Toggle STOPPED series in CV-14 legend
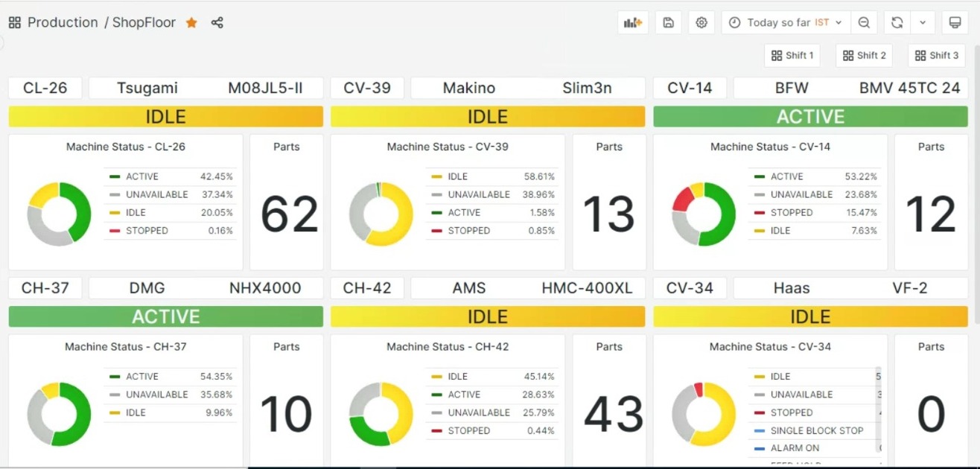The image size is (980, 469). click(792, 212)
